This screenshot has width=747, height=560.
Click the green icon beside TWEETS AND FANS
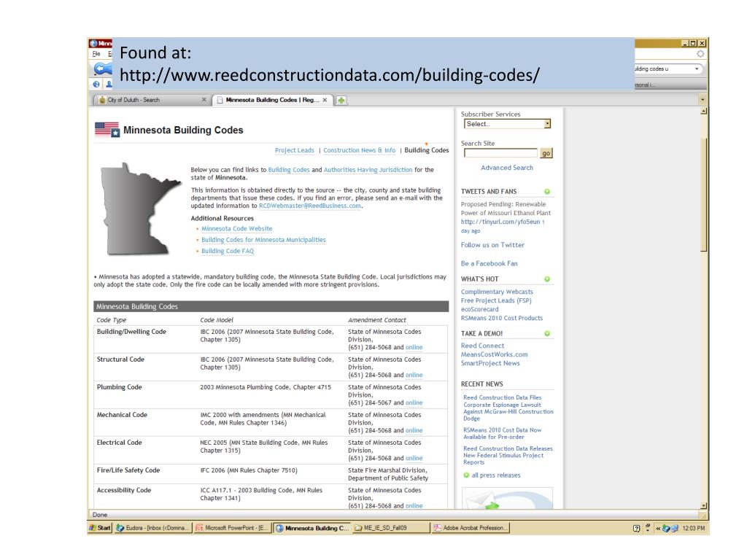click(x=547, y=192)
